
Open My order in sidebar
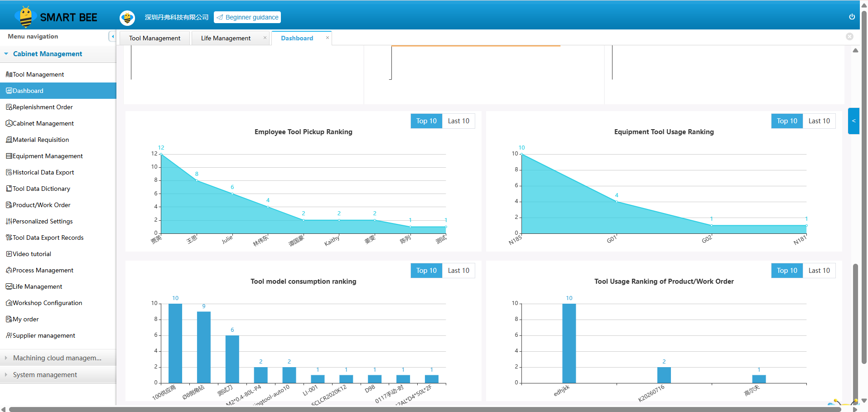pyautogui.click(x=58, y=319)
